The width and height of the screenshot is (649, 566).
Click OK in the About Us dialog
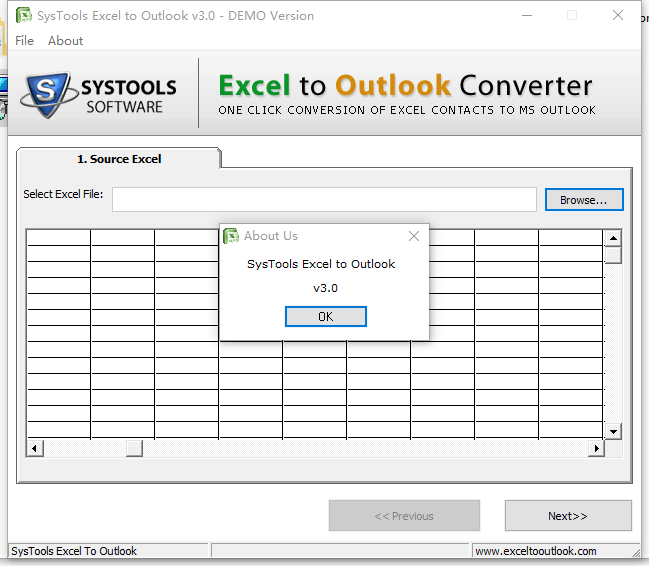326,316
